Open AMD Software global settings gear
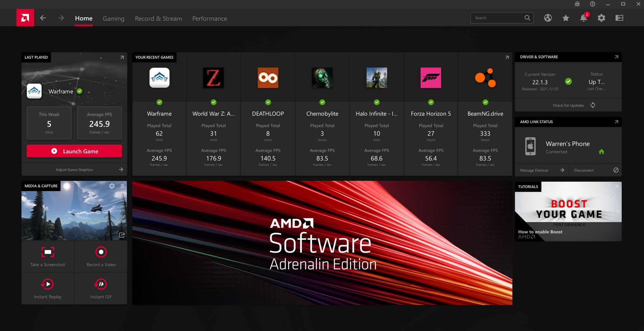Image resolution: width=644 pixels, height=331 pixels. (x=601, y=18)
